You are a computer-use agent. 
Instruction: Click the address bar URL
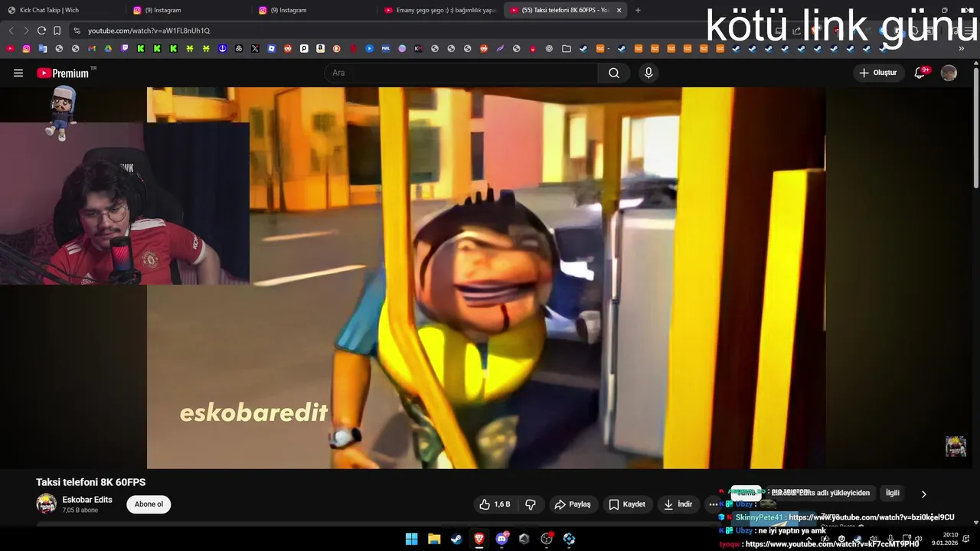click(149, 31)
